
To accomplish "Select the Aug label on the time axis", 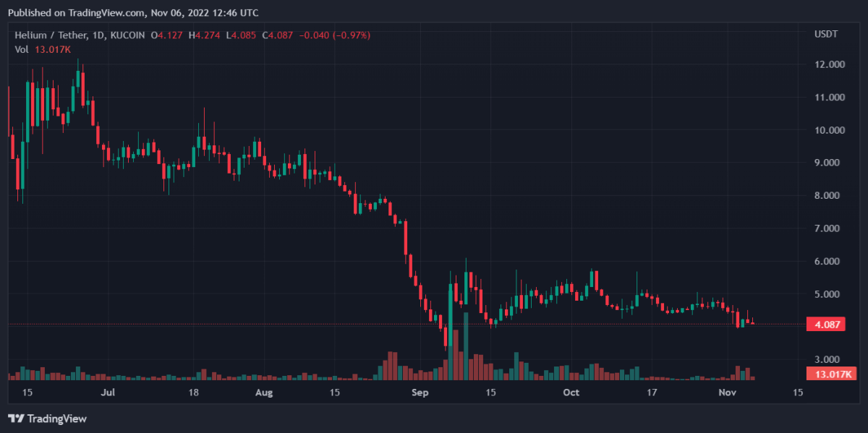I will pyautogui.click(x=265, y=393).
